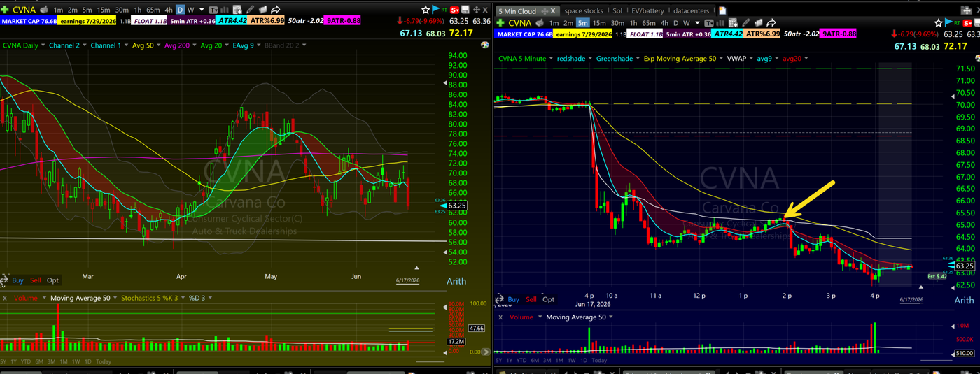Screen dimensions: 980x374
Task: Select the 15m timeframe on the daily chart
Action: click(x=104, y=10)
